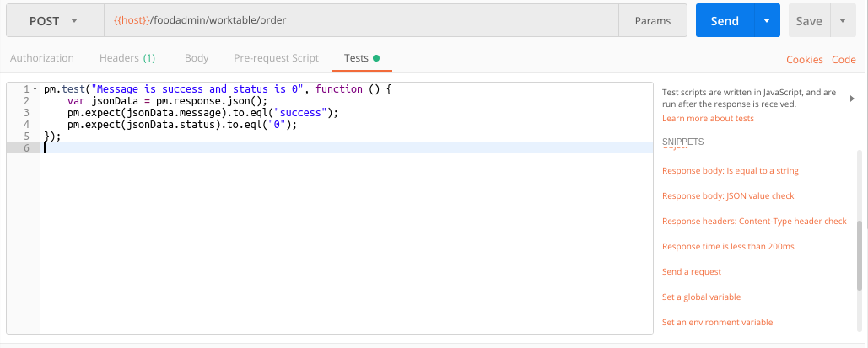
Task: Click the request URL input field
Action: pos(363,21)
